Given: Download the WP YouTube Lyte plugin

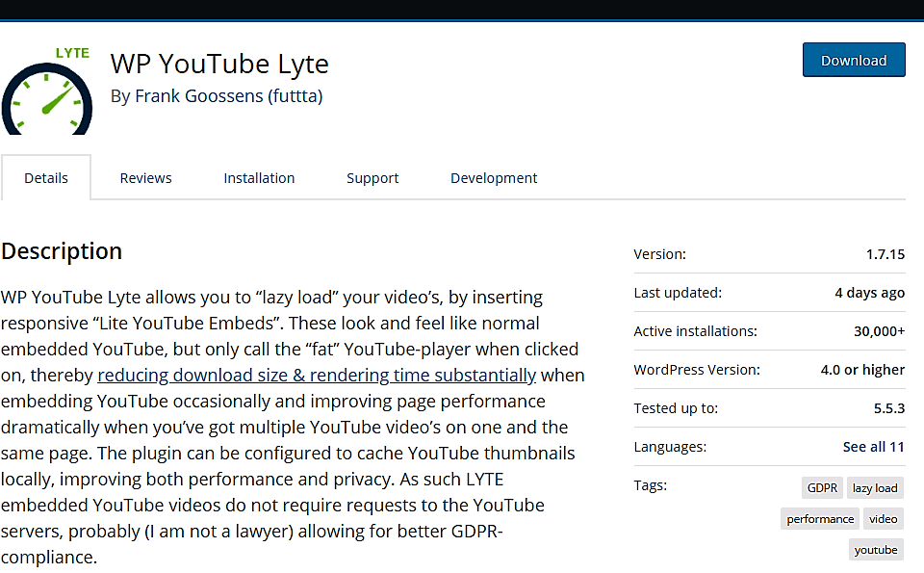Looking at the screenshot, I should tap(854, 60).
